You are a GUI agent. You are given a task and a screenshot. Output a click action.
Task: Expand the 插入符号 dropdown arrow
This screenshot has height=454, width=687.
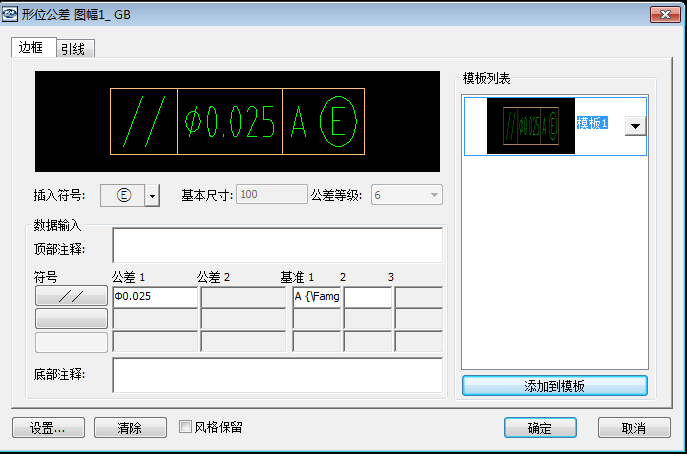(x=152, y=195)
